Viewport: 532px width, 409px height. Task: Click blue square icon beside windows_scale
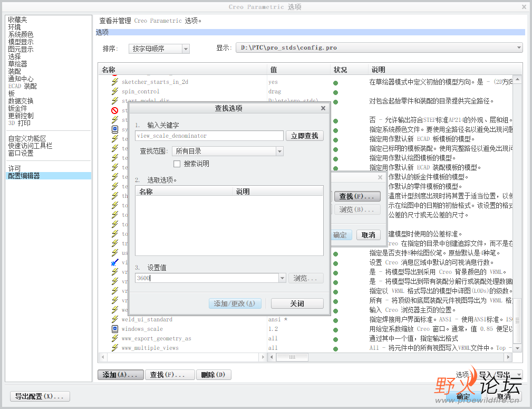[115, 329]
